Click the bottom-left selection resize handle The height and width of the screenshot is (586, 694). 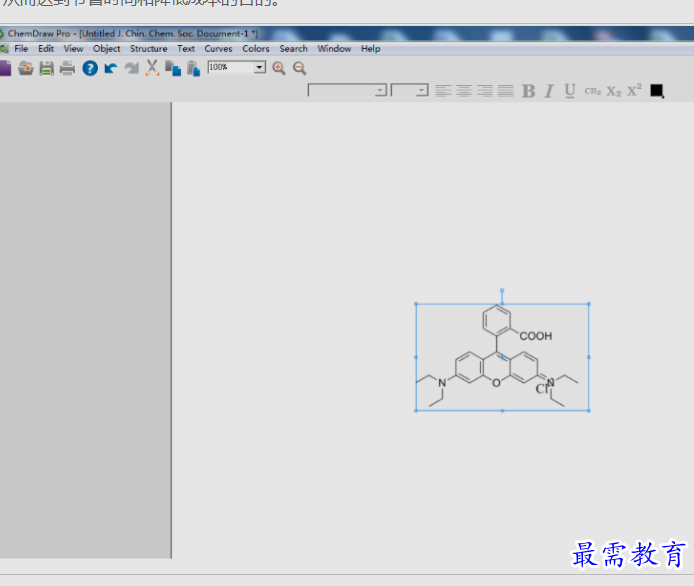coord(416,411)
